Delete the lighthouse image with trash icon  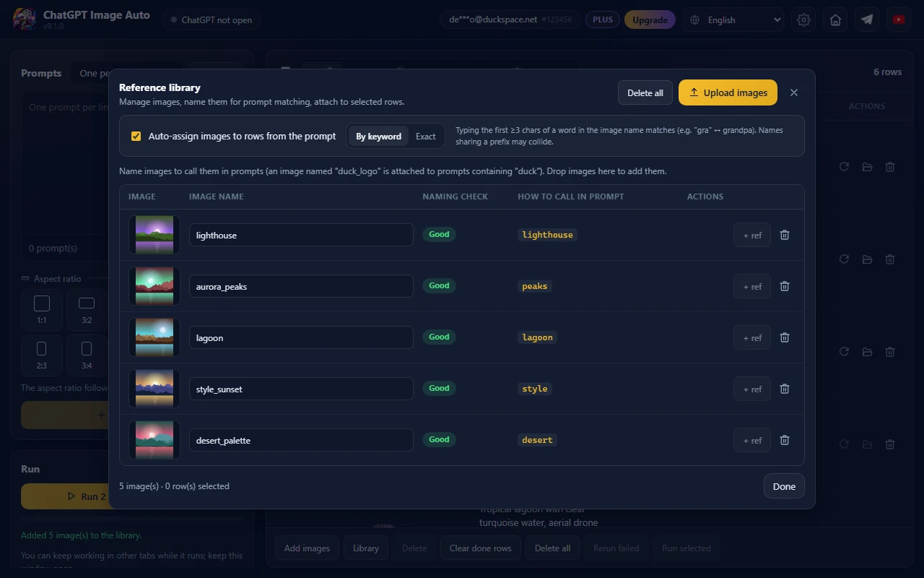tap(785, 235)
